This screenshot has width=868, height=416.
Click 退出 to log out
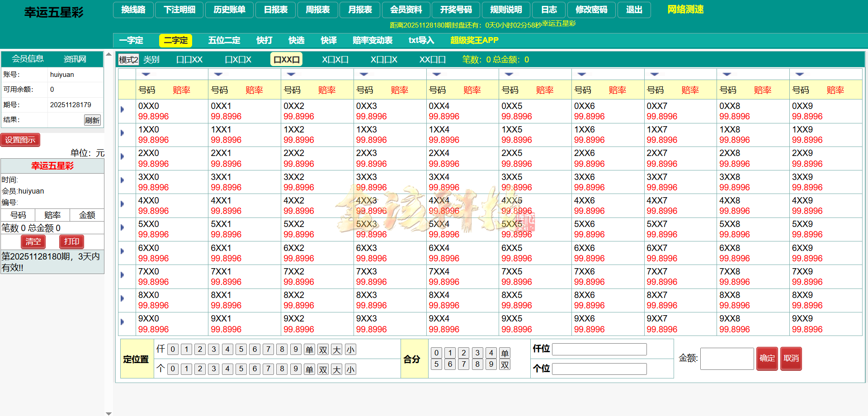634,9
